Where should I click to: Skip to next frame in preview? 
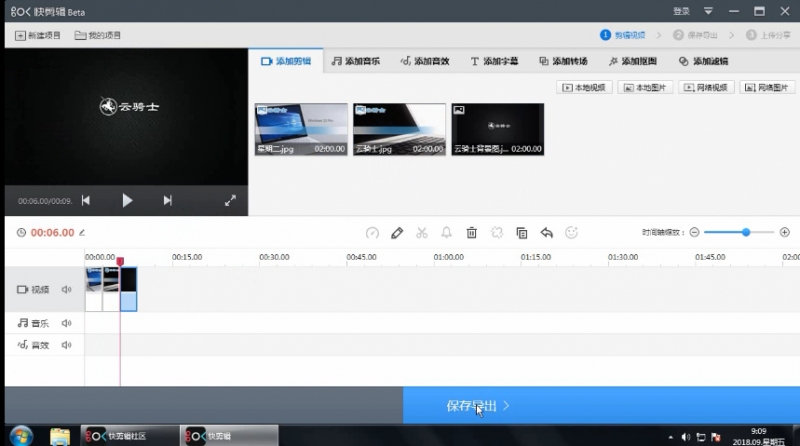click(167, 201)
